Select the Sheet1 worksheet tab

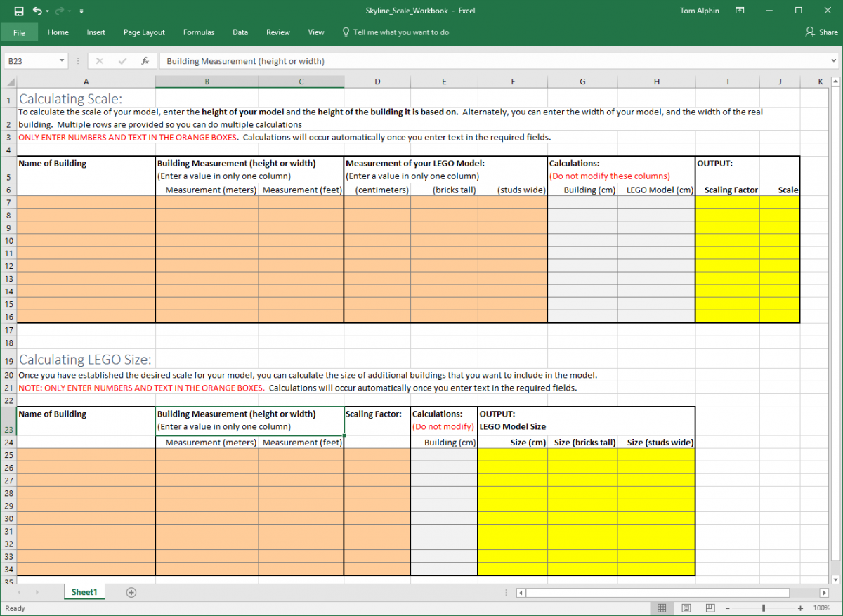click(x=84, y=592)
